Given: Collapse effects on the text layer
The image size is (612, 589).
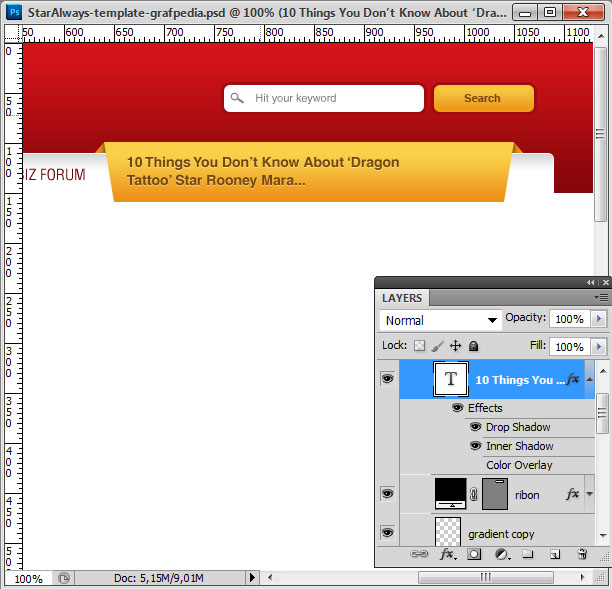Looking at the screenshot, I should click(x=590, y=379).
